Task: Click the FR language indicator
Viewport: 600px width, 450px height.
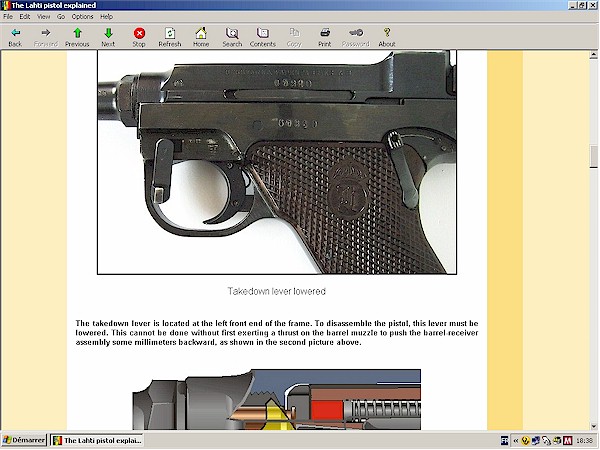Action: [505, 441]
